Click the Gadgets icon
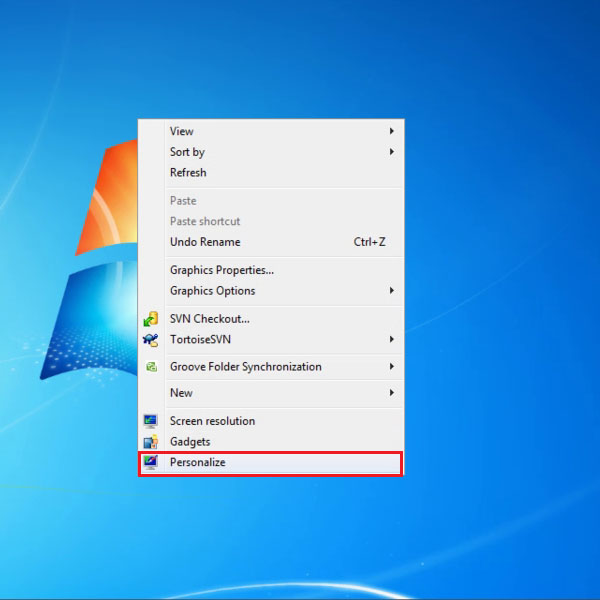This screenshot has width=600, height=600. (150, 442)
